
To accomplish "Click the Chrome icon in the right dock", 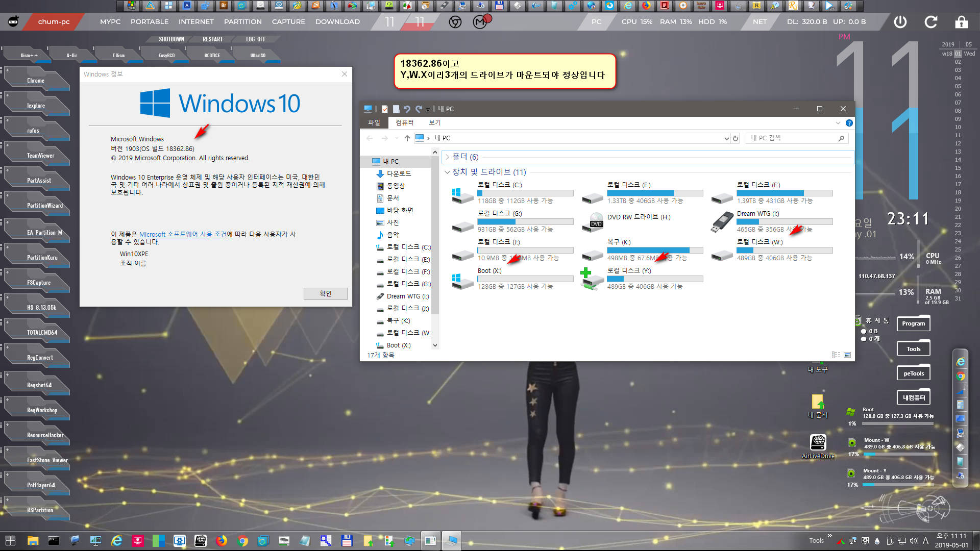I will click(x=961, y=377).
